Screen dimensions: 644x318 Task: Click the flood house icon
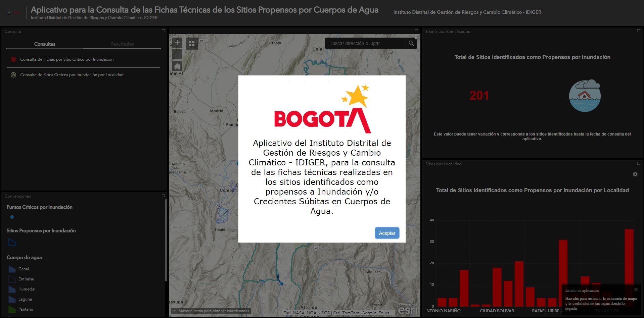pos(585,96)
